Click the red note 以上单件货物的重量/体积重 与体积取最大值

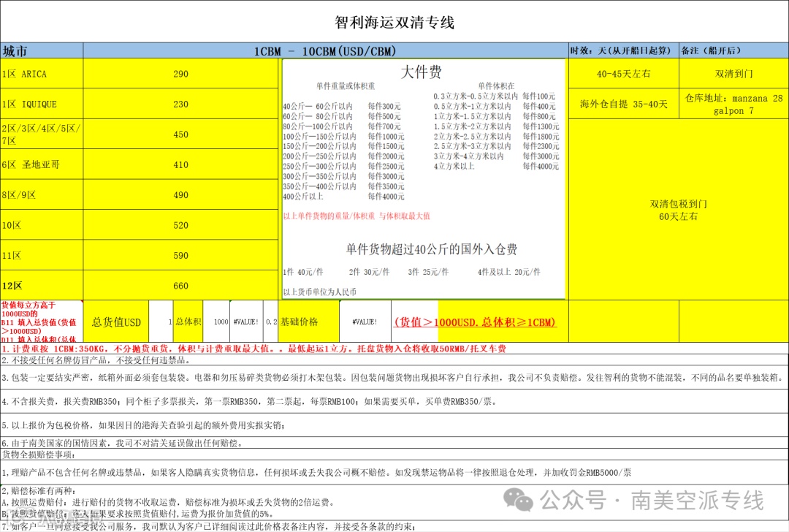click(357, 216)
